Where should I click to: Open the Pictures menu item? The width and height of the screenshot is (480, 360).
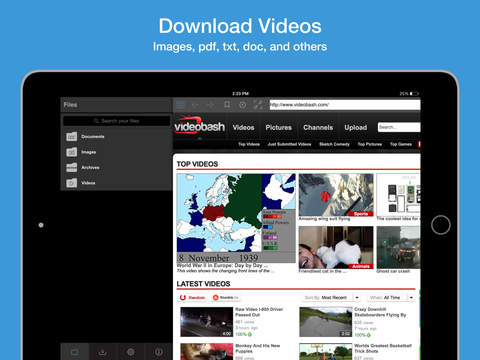[x=279, y=128]
